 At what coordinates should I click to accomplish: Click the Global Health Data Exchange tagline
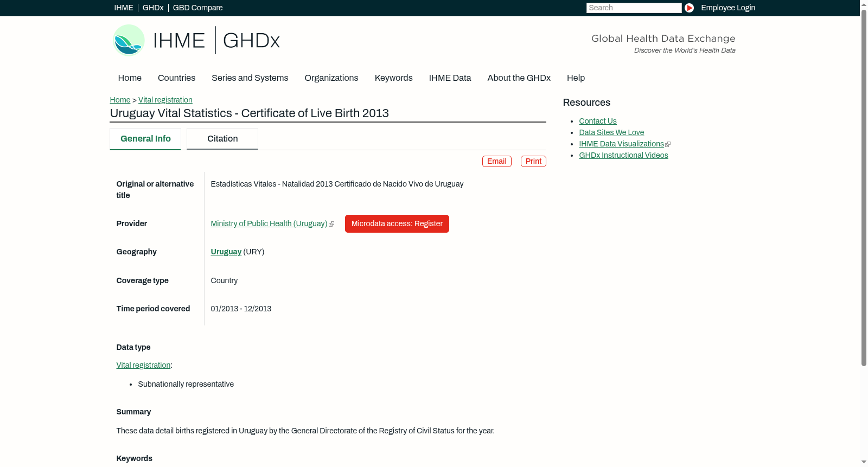coord(663,39)
